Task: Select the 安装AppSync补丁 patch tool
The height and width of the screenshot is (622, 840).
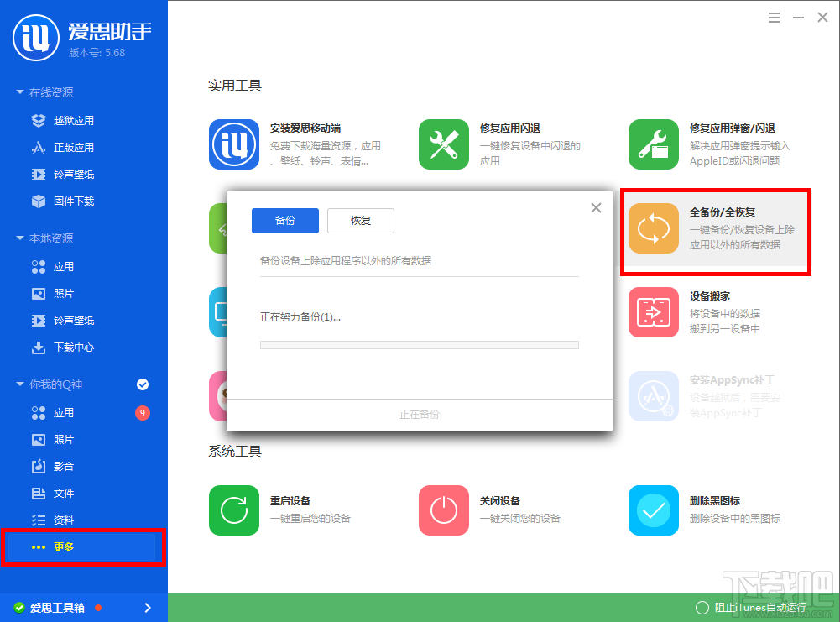Action: tap(654, 396)
